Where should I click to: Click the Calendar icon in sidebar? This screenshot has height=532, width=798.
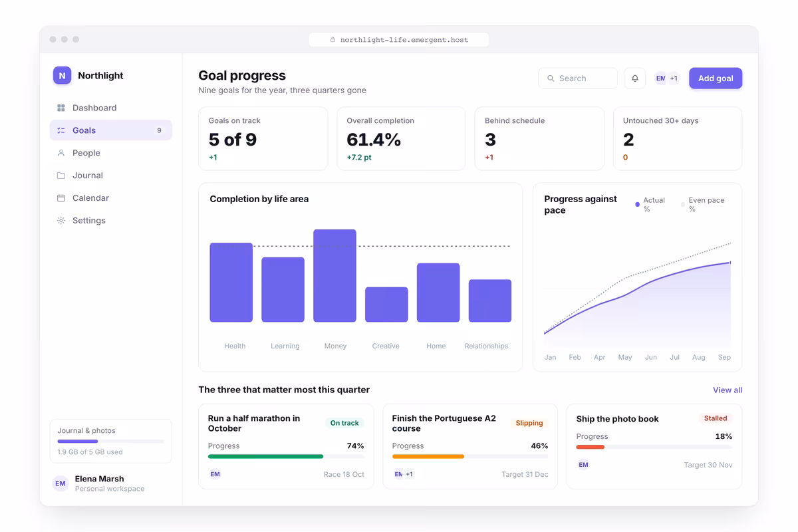tap(61, 198)
